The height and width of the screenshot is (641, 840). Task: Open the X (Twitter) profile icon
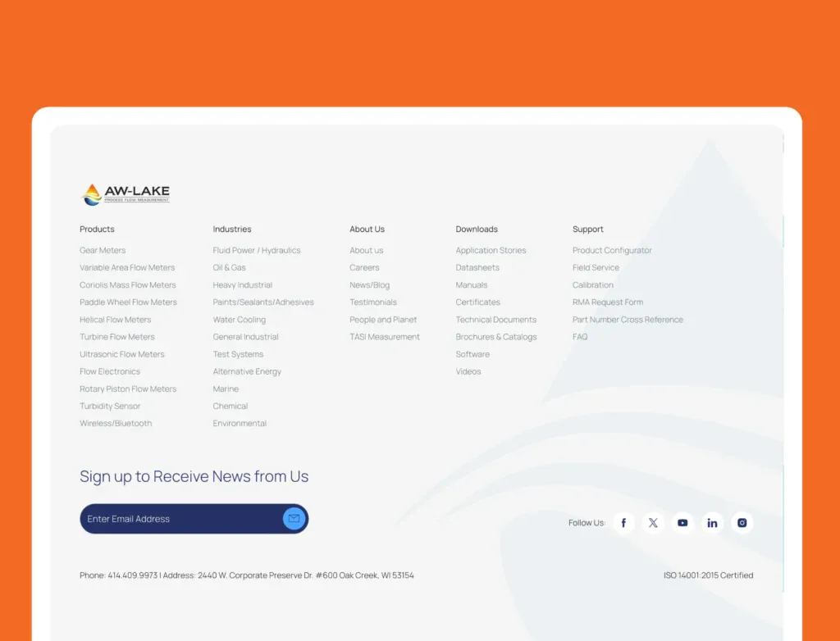click(653, 523)
